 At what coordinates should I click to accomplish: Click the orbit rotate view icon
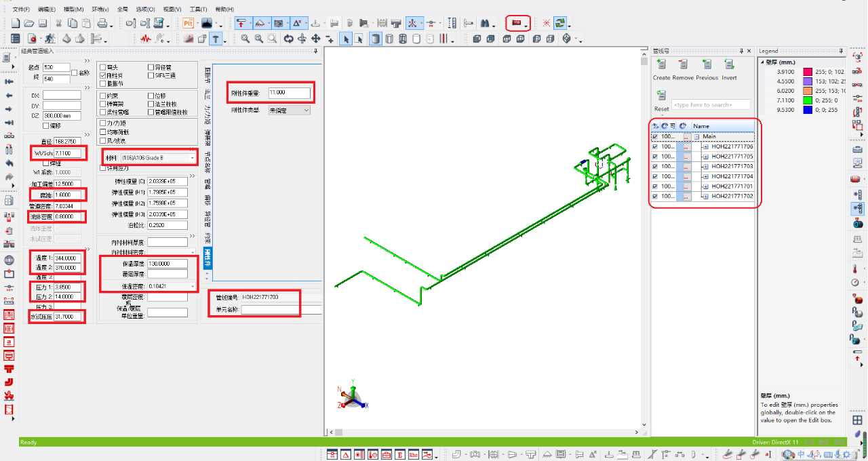click(289, 39)
